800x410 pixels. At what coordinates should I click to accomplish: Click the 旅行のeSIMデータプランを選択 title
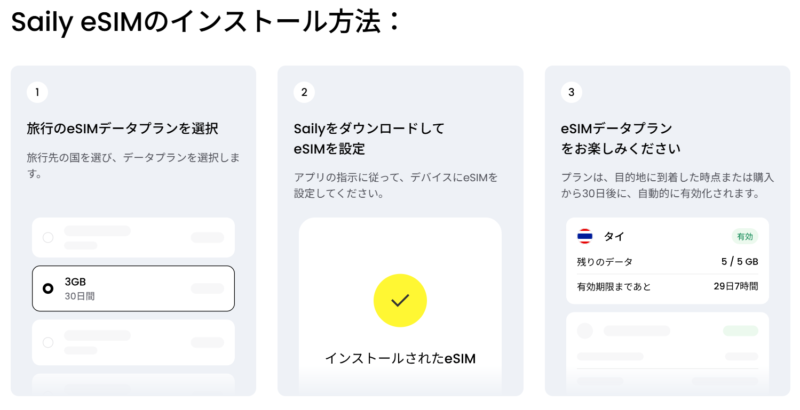(122, 129)
